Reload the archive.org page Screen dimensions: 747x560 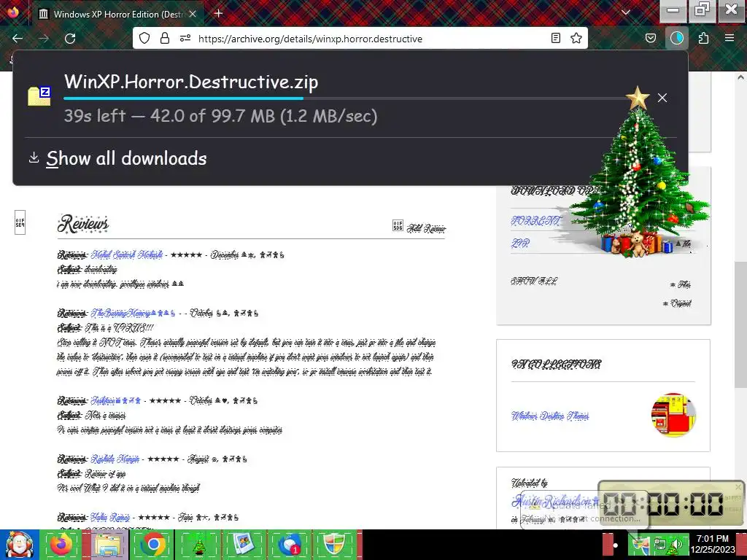tap(70, 39)
